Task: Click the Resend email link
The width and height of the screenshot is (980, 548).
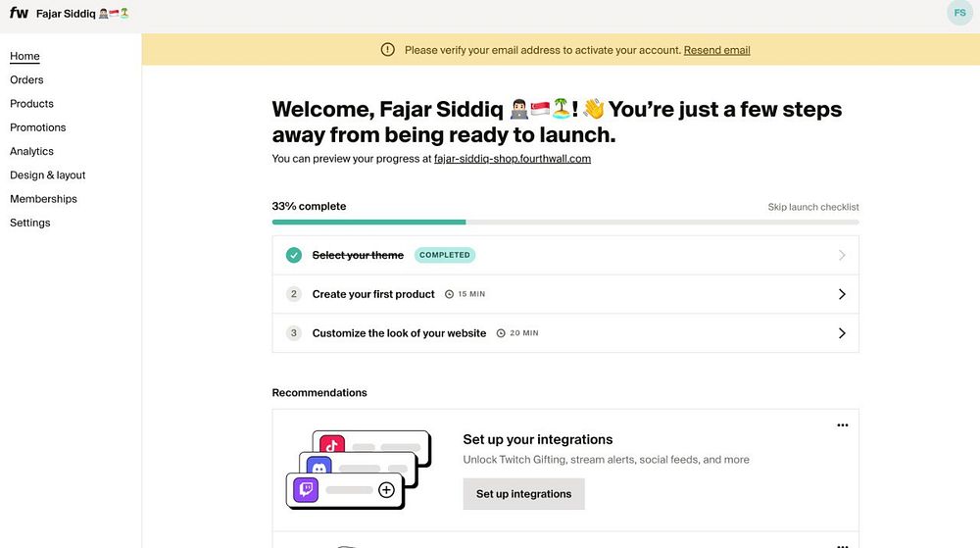Action: click(716, 50)
